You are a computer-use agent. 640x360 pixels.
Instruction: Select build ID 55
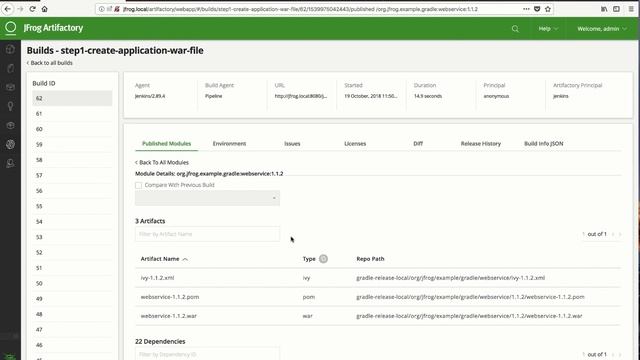point(72,207)
